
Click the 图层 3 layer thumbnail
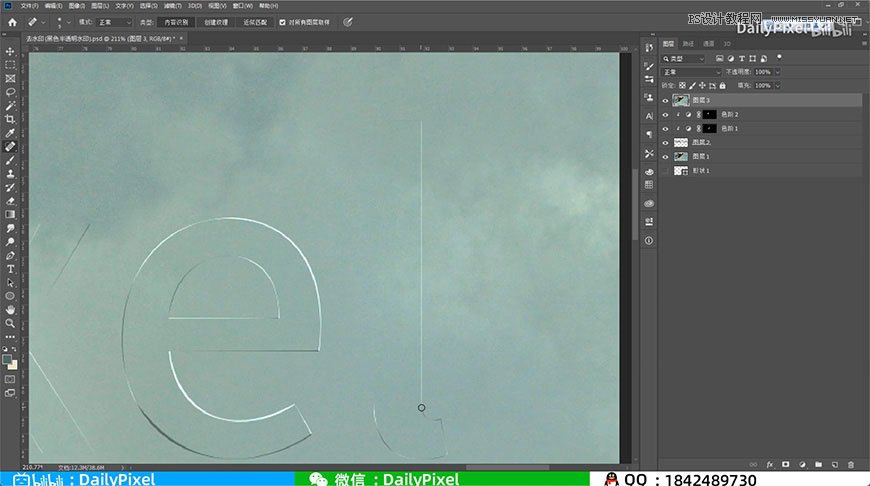(681, 100)
